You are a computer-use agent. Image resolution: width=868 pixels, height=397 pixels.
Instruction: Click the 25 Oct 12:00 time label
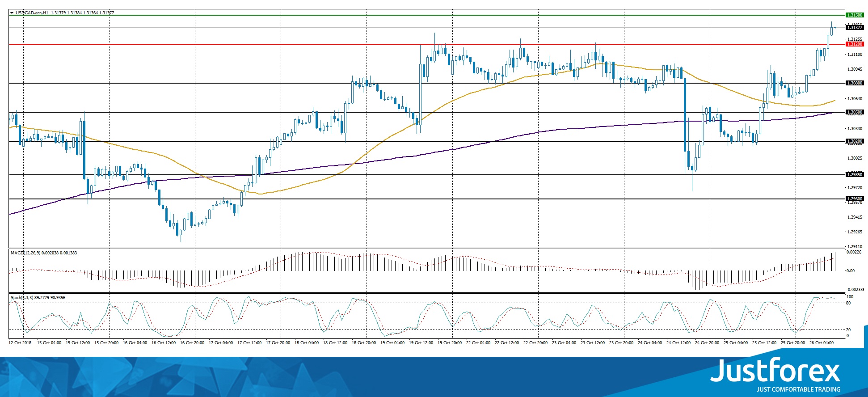click(x=764, y=343)
